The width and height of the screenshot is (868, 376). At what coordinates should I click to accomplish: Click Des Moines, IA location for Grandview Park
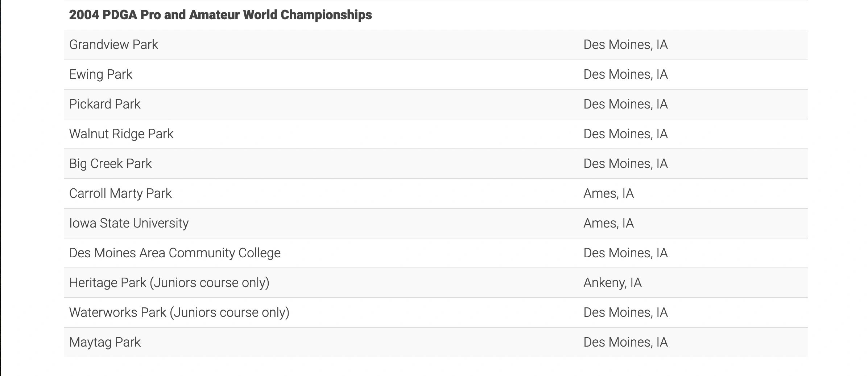[x=625, y=45]
